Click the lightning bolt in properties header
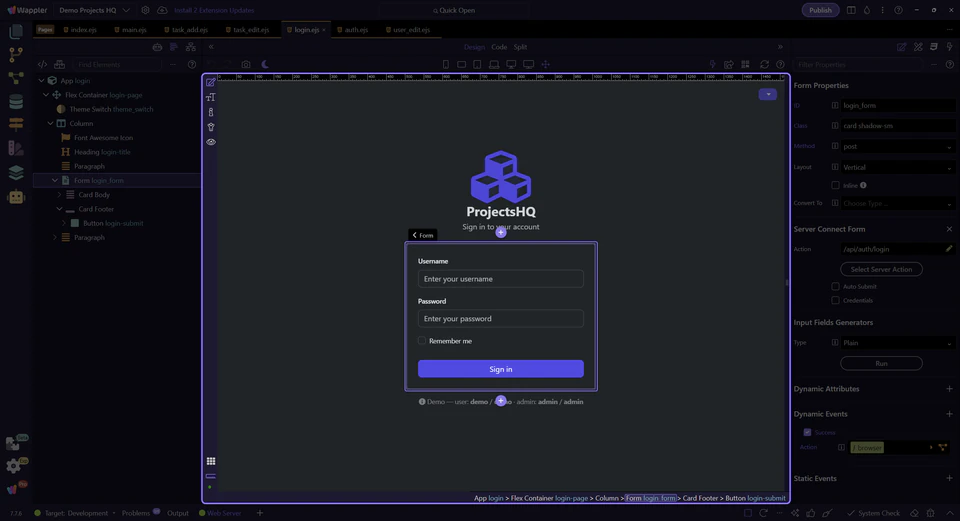The image size is (960, 521). pos(950,47)
